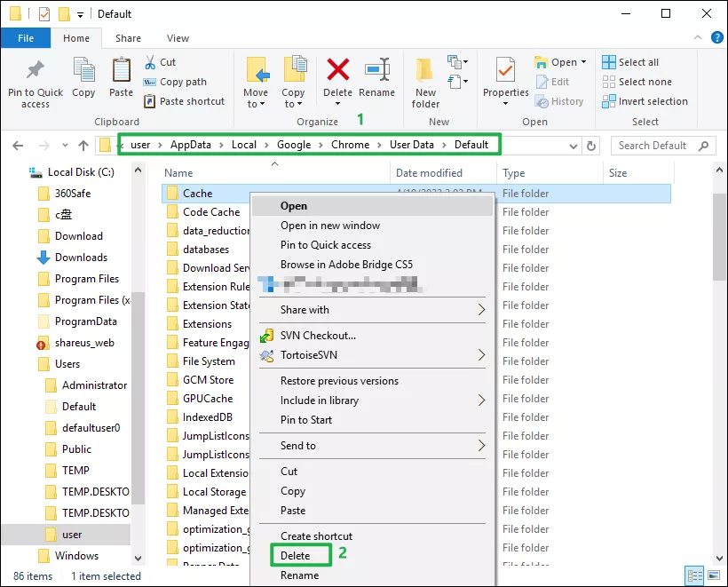
Task: Open the New item dropdown icon
Action: 457,62
